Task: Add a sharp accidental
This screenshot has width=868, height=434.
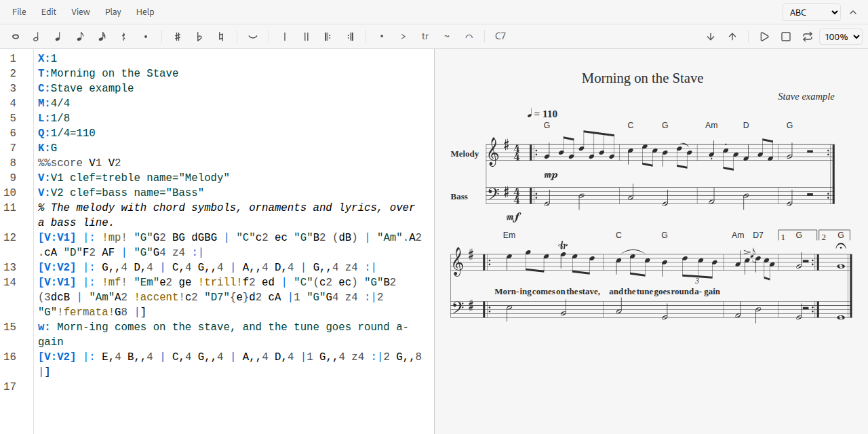Action: coord(178,37)
